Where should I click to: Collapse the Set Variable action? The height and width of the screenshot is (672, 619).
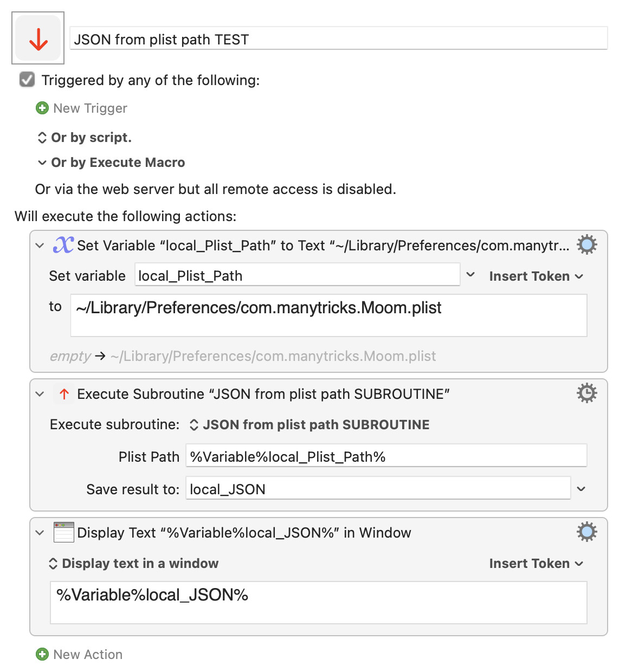coord(40,245)
